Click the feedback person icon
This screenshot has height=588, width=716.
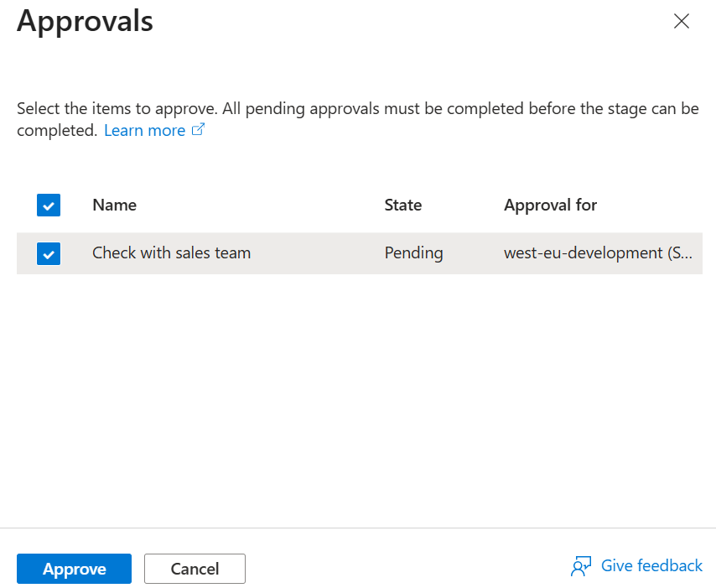coord(581,567)
